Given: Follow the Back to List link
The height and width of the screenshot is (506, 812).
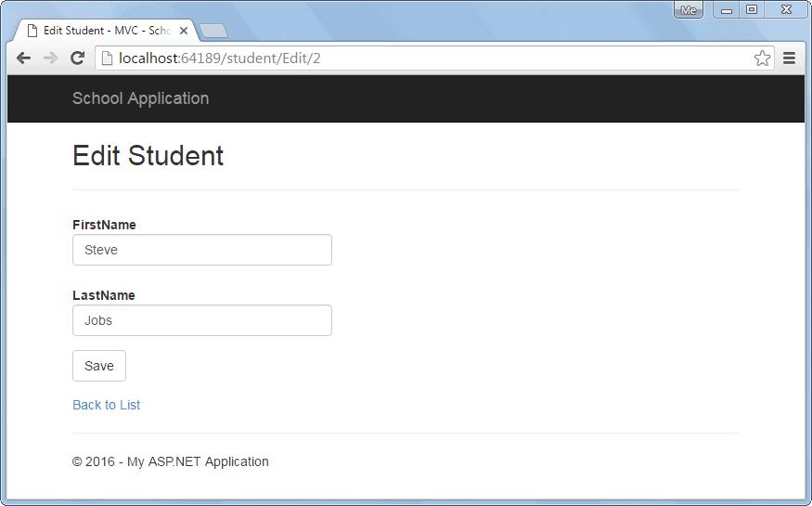Looking at the screenshot, I should [107, 405].
